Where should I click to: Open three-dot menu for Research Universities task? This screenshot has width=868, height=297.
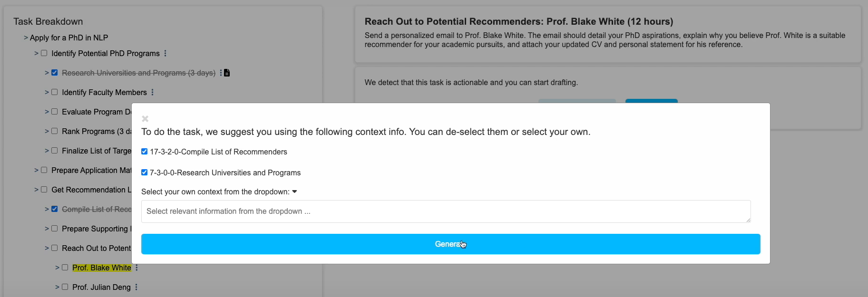(x=221, y=73)
